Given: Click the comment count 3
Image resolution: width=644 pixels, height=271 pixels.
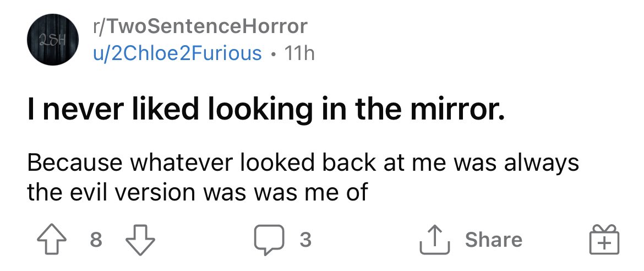Looking at the screenshot, I should (305, 240).
